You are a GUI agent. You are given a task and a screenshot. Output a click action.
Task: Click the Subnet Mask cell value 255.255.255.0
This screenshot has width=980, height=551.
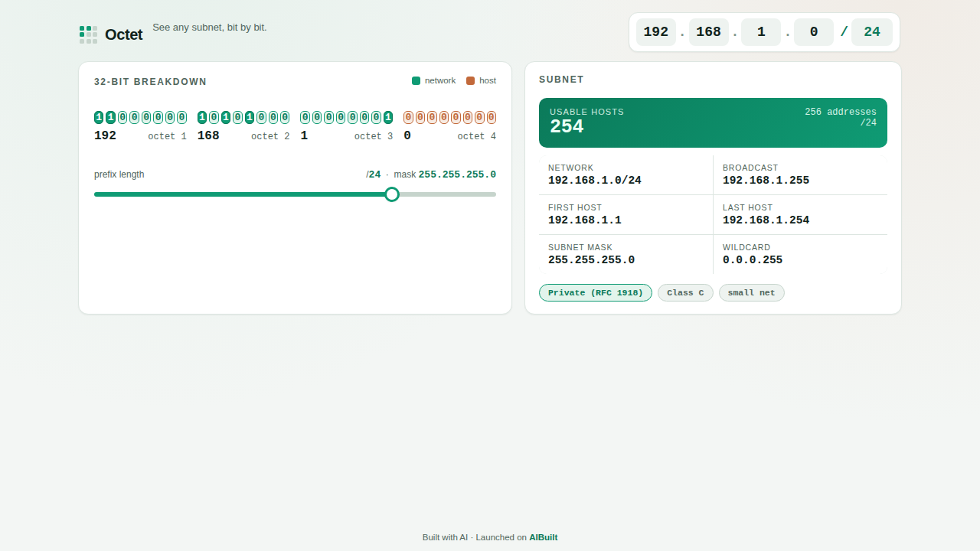pos(592,260)
